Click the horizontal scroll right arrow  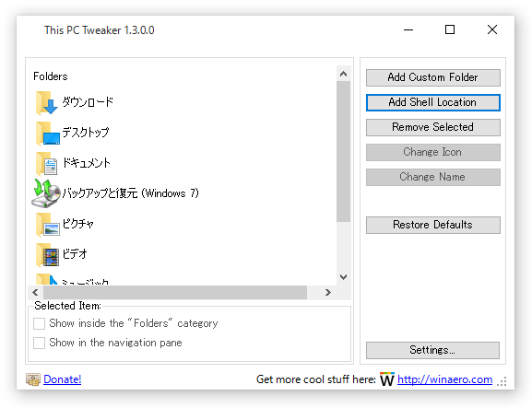[x=327, y=293]
